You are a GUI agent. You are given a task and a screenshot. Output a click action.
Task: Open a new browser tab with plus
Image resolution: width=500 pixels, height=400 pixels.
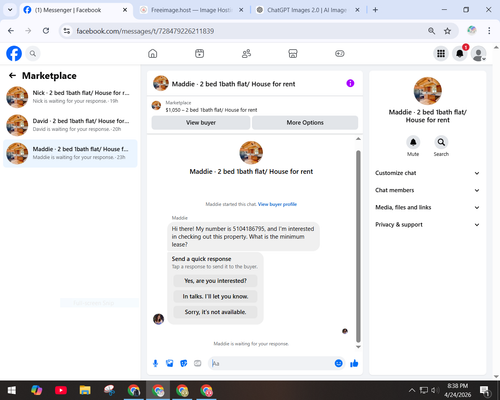375,10
